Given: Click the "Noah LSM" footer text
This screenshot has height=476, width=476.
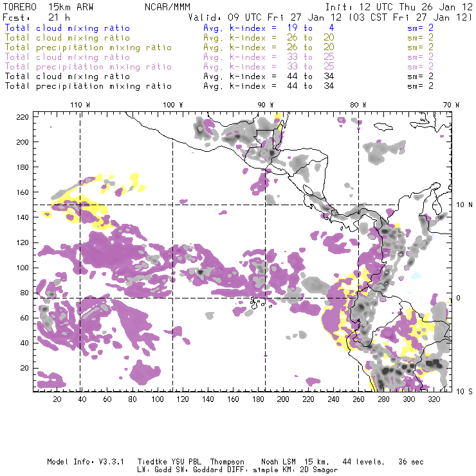Looking at the screenshot, I should (279, 462).
